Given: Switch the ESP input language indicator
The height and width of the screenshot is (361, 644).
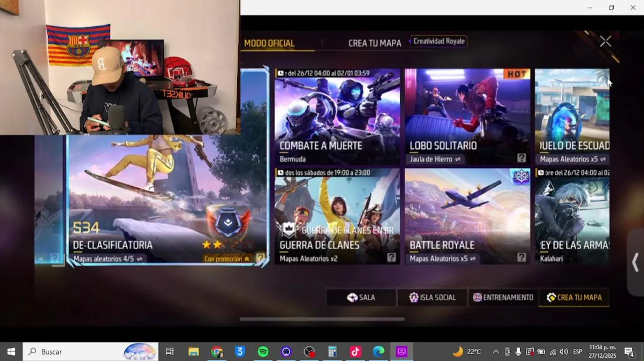Looking at the screenshot, I should coord(578,351).
